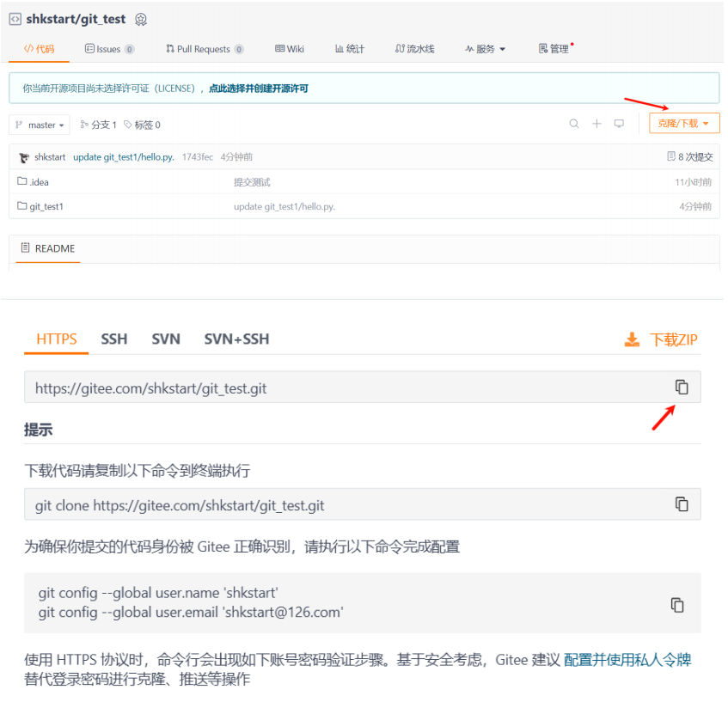
Task: Expand the 服务 services dropdown
Action: 485,49
